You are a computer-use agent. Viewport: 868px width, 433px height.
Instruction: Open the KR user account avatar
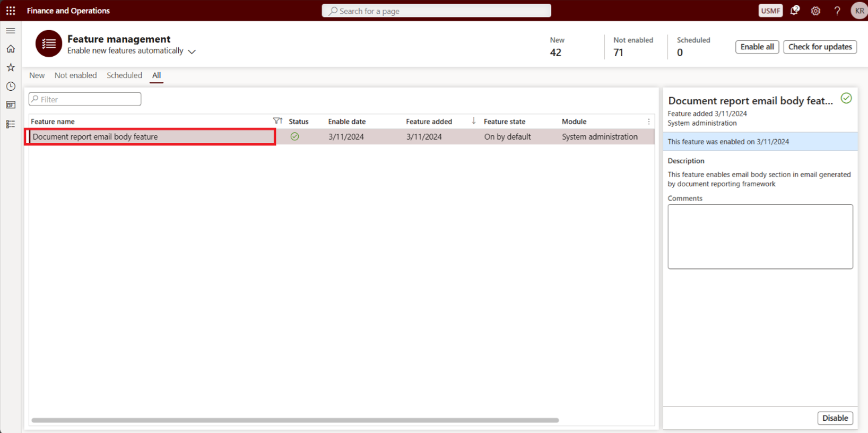pos(859,11)
